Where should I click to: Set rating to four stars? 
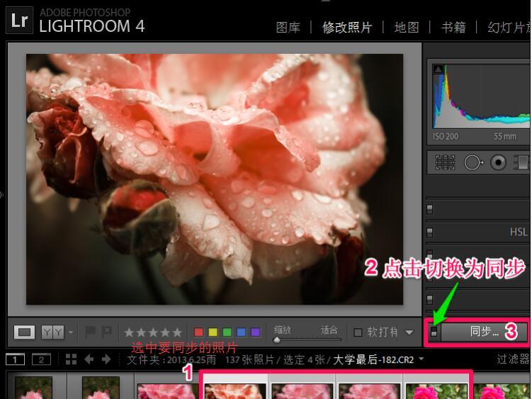tap(165, 332)
